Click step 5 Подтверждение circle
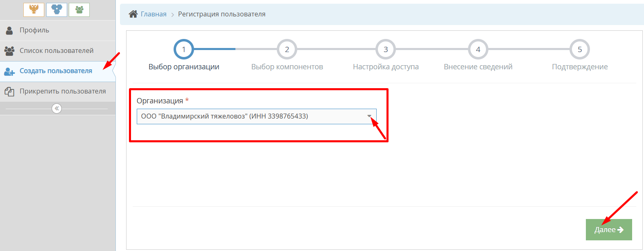 [x=579, y=50]
